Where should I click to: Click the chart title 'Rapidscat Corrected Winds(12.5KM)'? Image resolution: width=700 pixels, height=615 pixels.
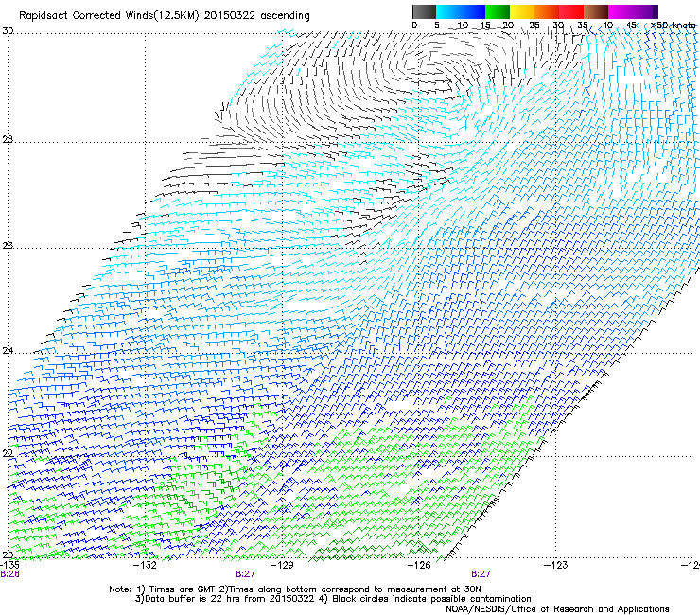[110, 16]
